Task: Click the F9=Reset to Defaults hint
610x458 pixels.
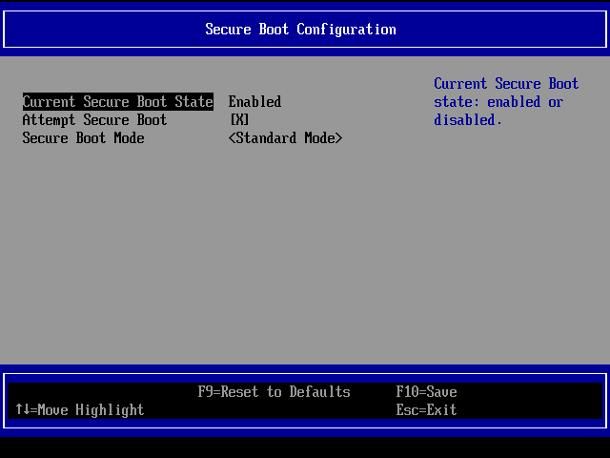Action: [x=274, y=391]
